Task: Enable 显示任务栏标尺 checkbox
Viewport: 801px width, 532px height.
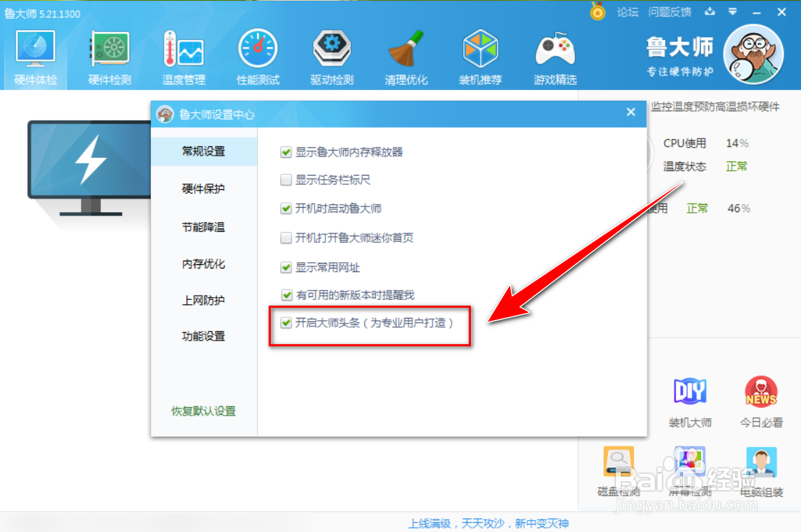Action: pyautogui.click(x=286, y=180)
